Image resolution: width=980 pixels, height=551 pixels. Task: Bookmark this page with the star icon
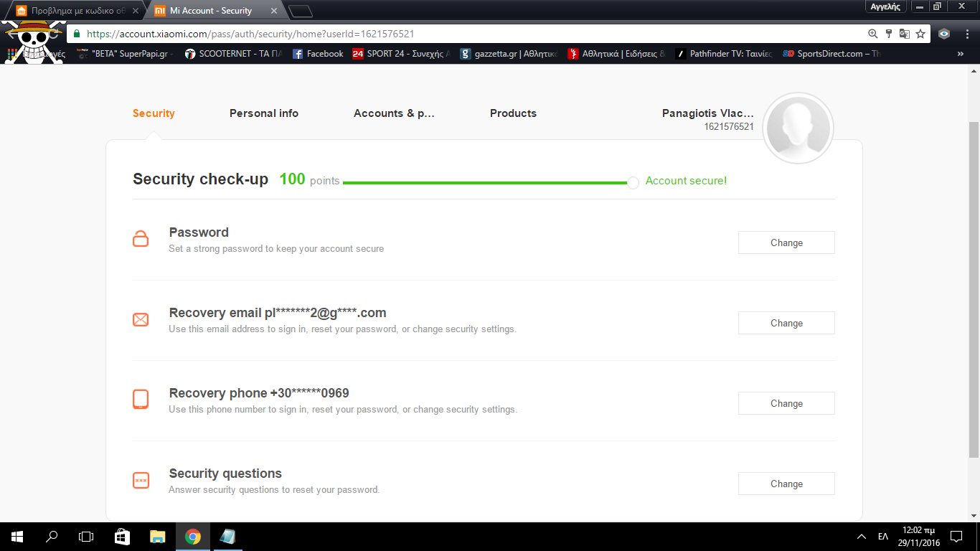[920, 34]
